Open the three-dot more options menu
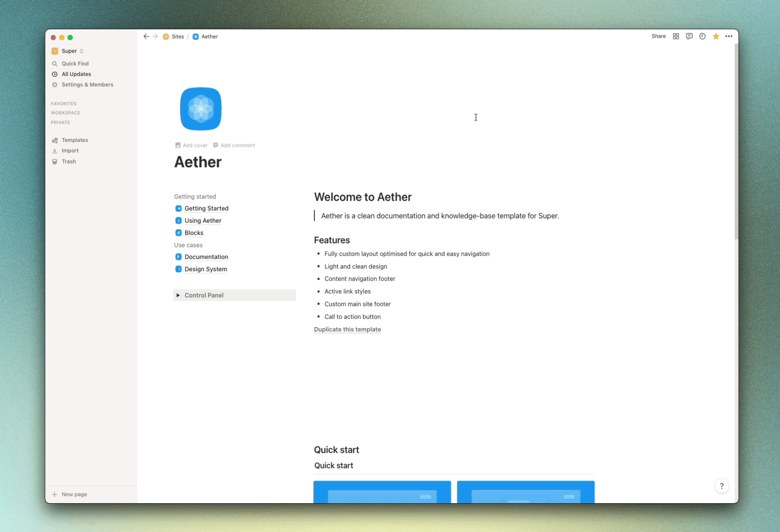The image size is (780, 532). pos(729,36)
